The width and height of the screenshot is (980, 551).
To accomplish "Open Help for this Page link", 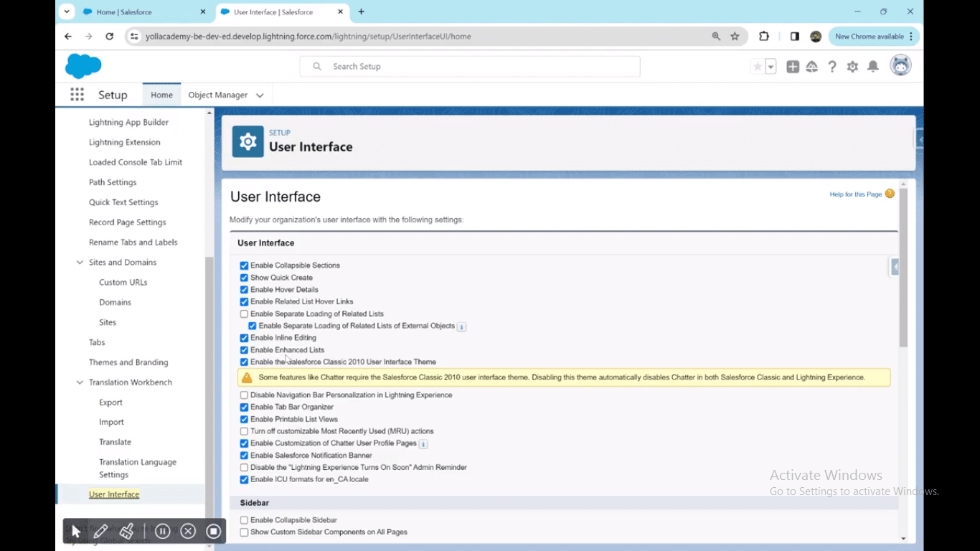I will [855, 194].
